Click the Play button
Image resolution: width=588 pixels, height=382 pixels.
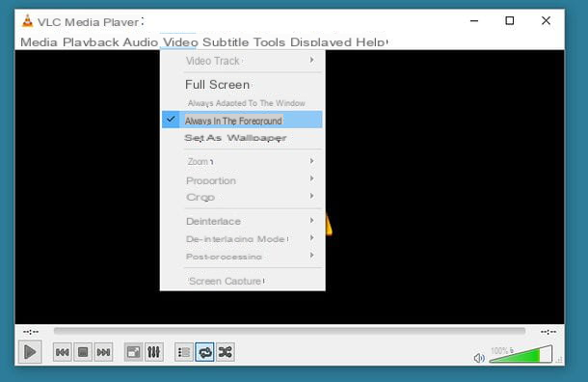click(30, 352)
